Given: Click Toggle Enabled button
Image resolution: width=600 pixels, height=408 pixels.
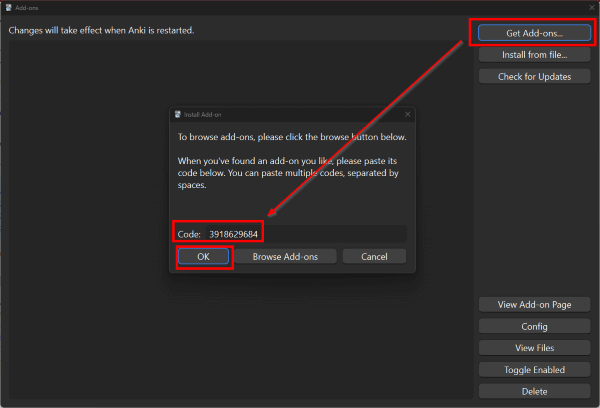Looking at the screenshot, I should click(534, 370).
